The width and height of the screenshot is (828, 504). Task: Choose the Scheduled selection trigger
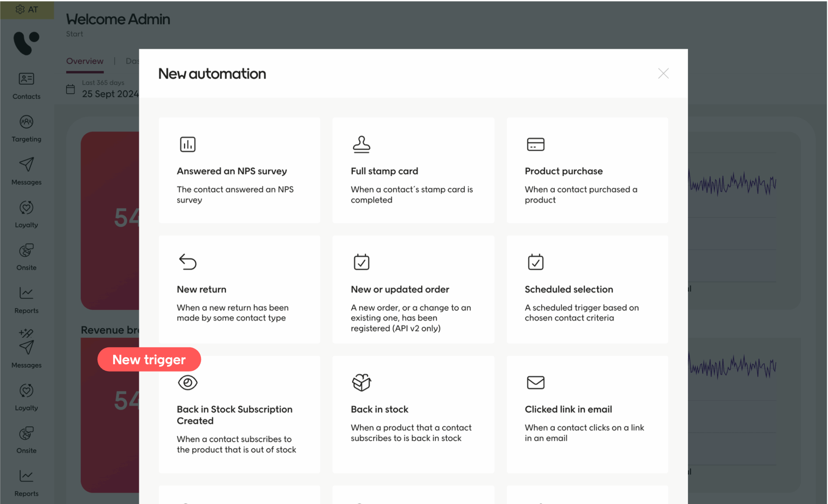(x=587, y=289)
